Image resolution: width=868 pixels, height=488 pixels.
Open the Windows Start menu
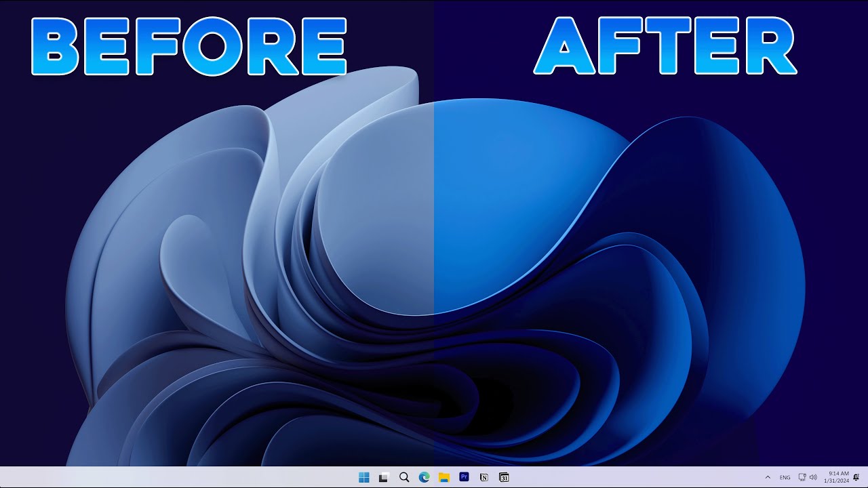(363, 477)
